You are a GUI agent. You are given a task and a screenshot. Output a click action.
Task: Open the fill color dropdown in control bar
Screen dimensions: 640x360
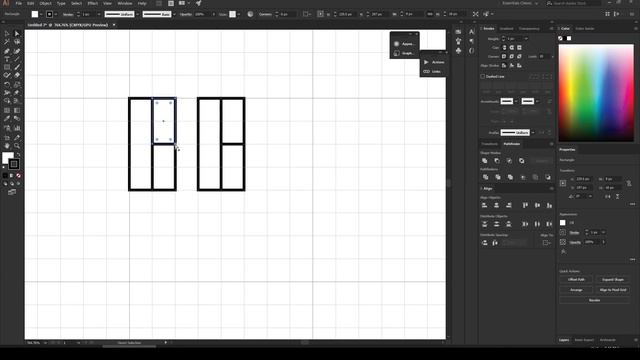(41, 14)
